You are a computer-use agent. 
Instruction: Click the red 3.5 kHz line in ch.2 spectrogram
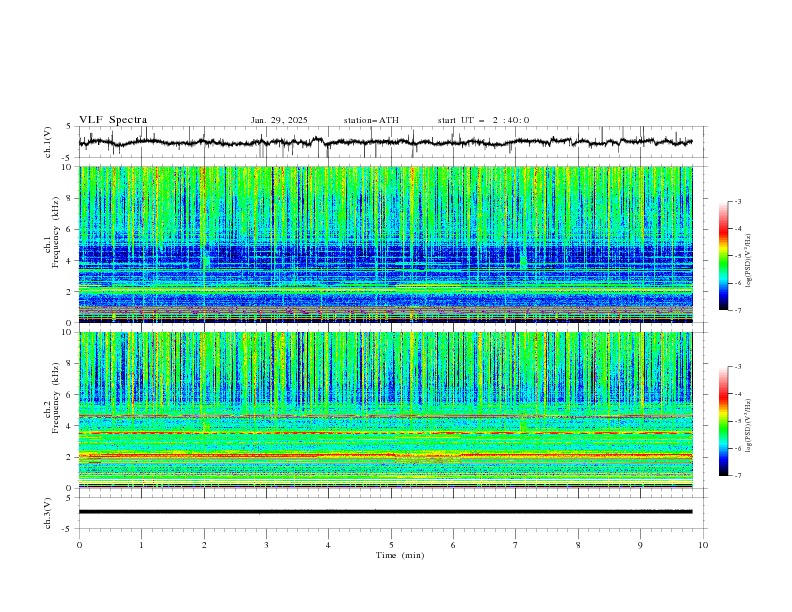click(x=386, y=433)
